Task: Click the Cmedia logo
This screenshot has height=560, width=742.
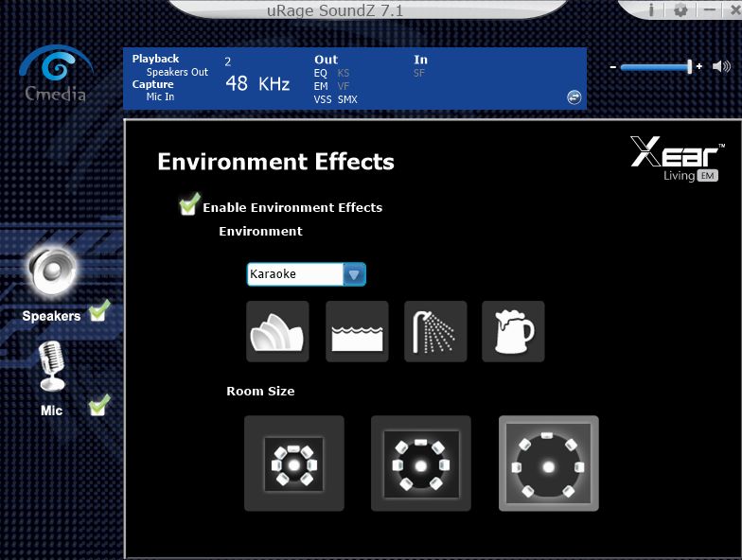Action: click(x=57, y=74)
